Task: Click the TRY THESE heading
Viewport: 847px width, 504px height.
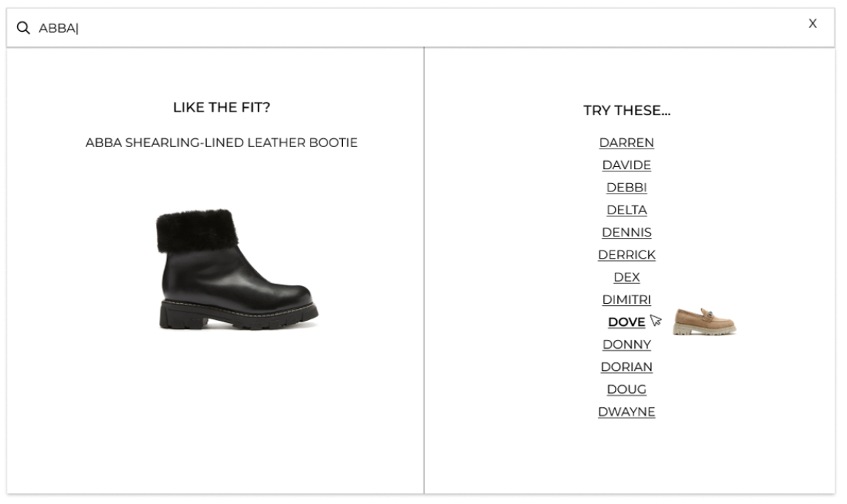Action: (x=627, y=110)
